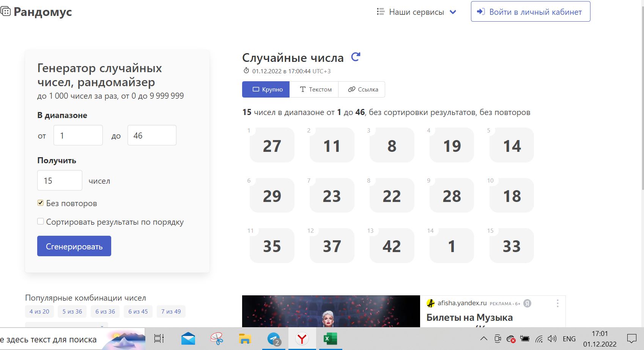Select the Крупно view tab
This screenshot has width=644, height=350.
click(x=266, y=90)
